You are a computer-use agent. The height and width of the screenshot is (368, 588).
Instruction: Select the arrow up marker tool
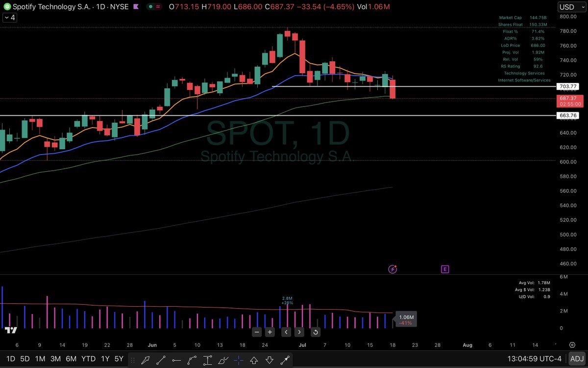[x=254, y=360]
